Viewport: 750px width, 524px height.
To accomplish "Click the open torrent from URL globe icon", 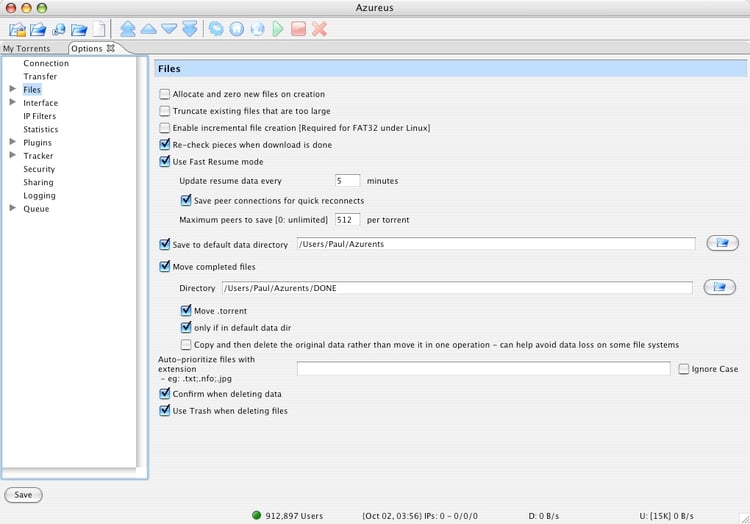I will click(58, 30).
